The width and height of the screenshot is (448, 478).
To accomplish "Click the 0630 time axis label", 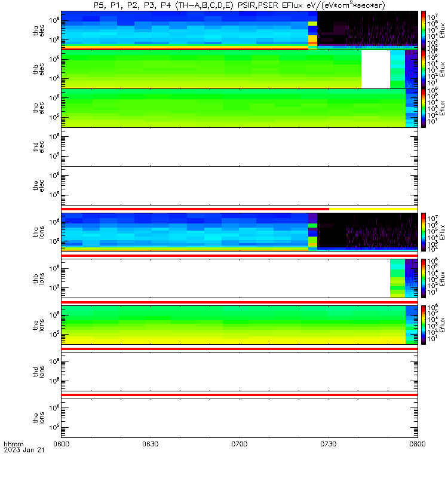I will (151, 444).
